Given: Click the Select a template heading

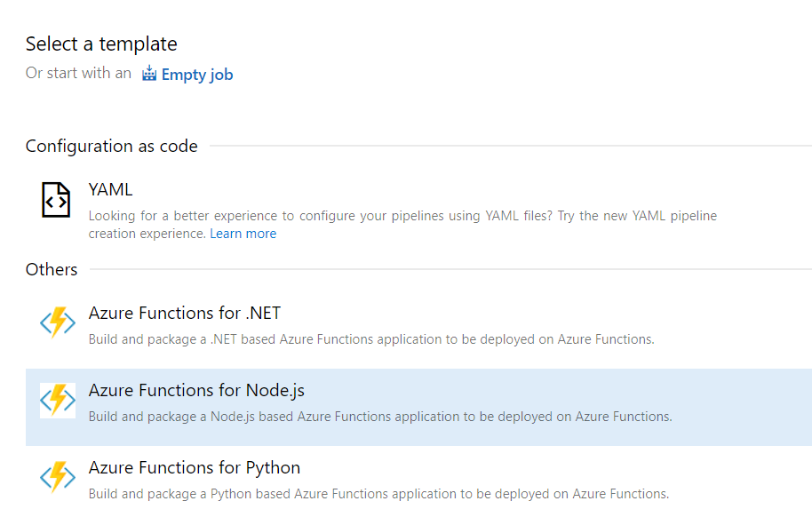Looking at the screenshot, I should tap(101, 44).
